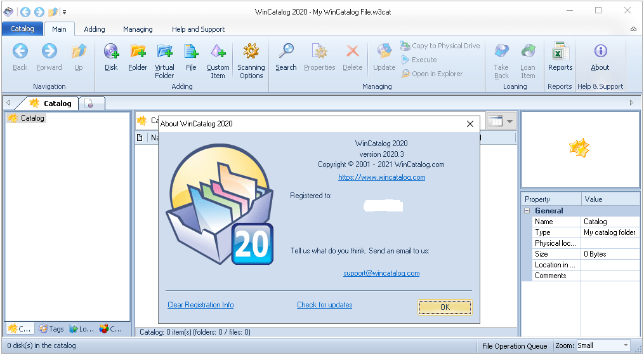Screen dimensions: 644x355
Task: Click the quick access back arrow in title bar
Action: click(x=25, y=12)
